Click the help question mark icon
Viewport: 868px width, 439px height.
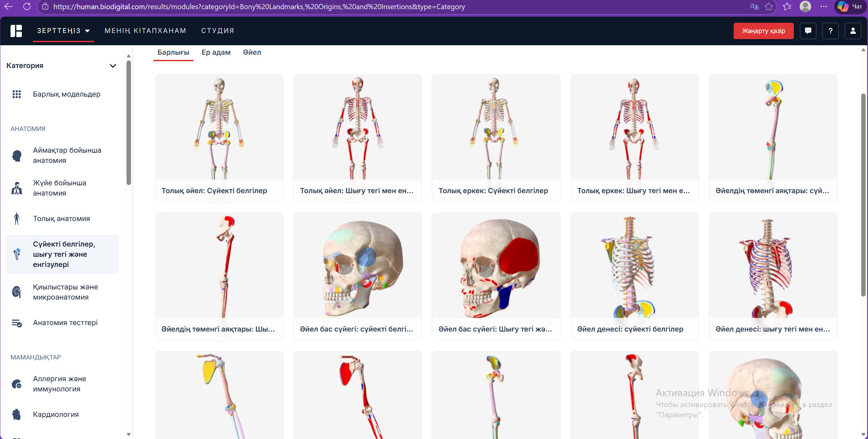coord(830,31)
